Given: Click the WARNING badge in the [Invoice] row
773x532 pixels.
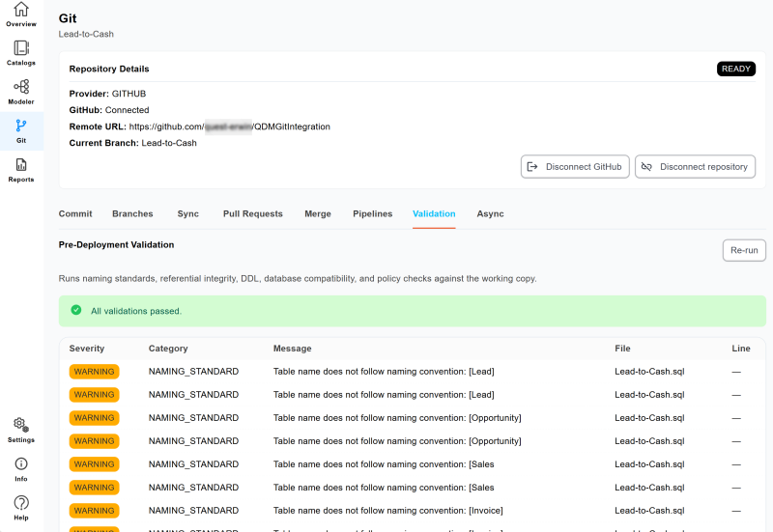Looking at the screenshot, I should tap(94, 511).
